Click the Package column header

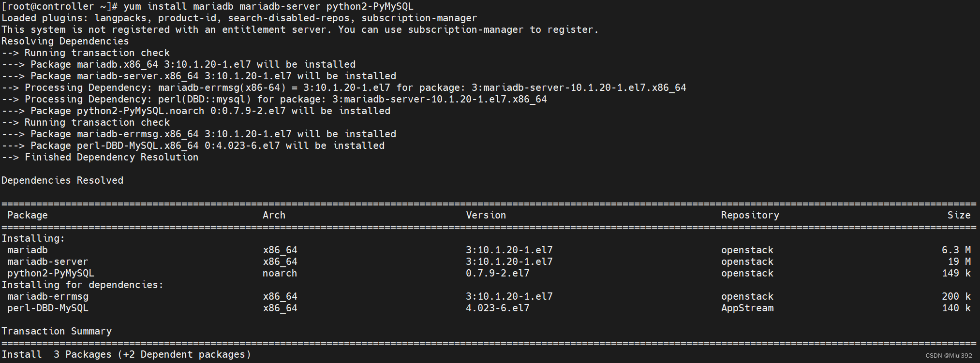pyautogui.click(x=28, y=215)
